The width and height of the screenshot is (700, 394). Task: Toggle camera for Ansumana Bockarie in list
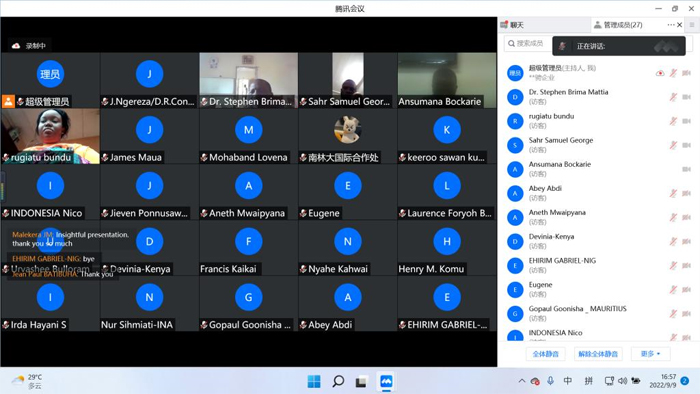point(687,169)
